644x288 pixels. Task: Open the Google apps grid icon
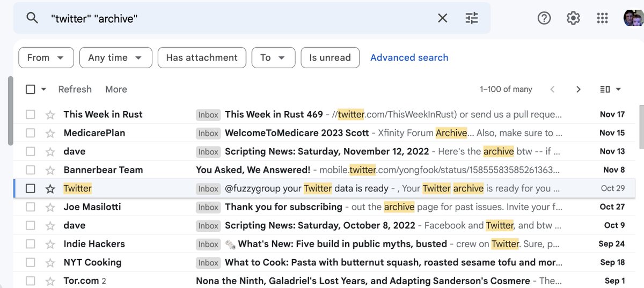(602, 18)
